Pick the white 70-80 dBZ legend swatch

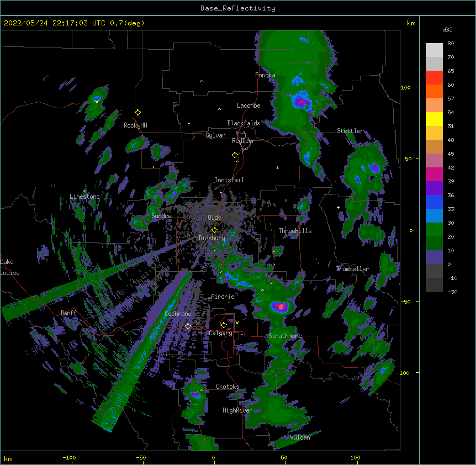pos(434,50)
